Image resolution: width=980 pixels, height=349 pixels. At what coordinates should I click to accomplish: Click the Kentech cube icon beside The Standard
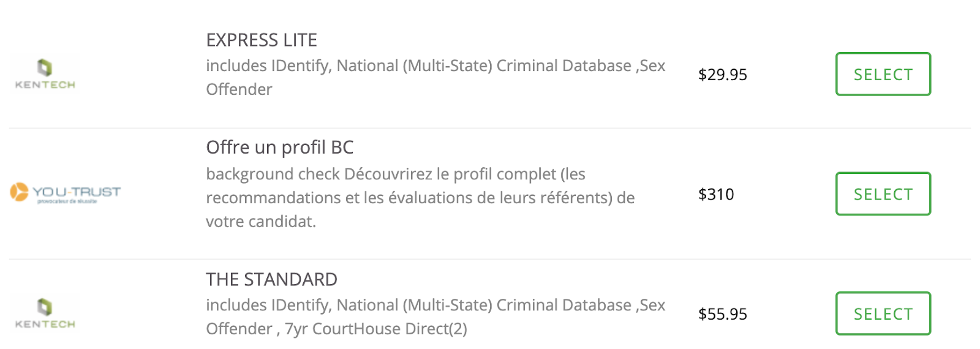pos(45,307)
